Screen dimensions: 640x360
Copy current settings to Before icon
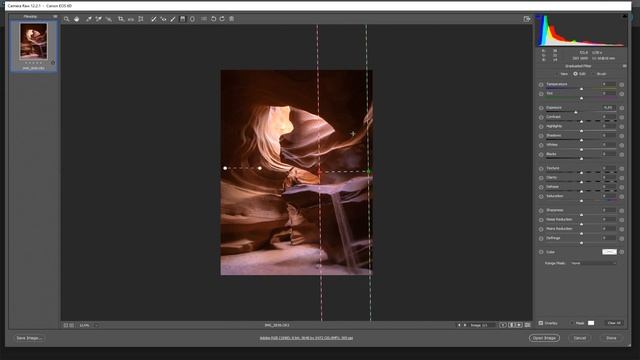pos(519,325)
